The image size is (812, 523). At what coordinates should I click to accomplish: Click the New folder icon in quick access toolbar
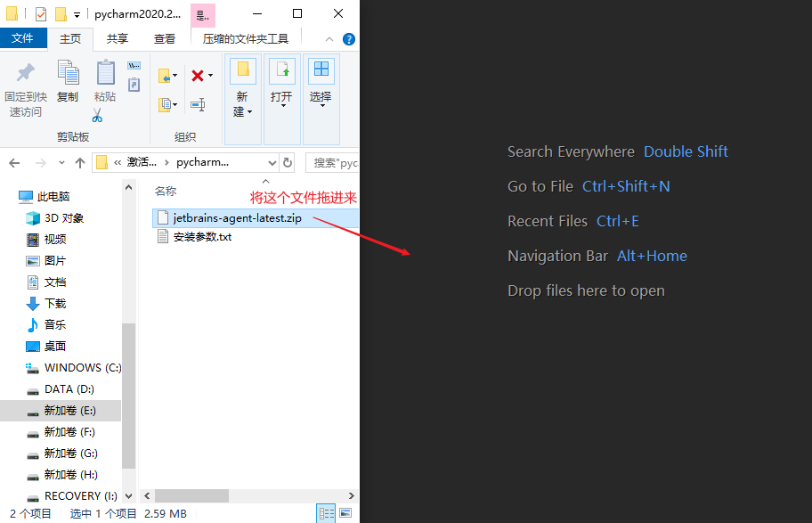click(61, 14)
